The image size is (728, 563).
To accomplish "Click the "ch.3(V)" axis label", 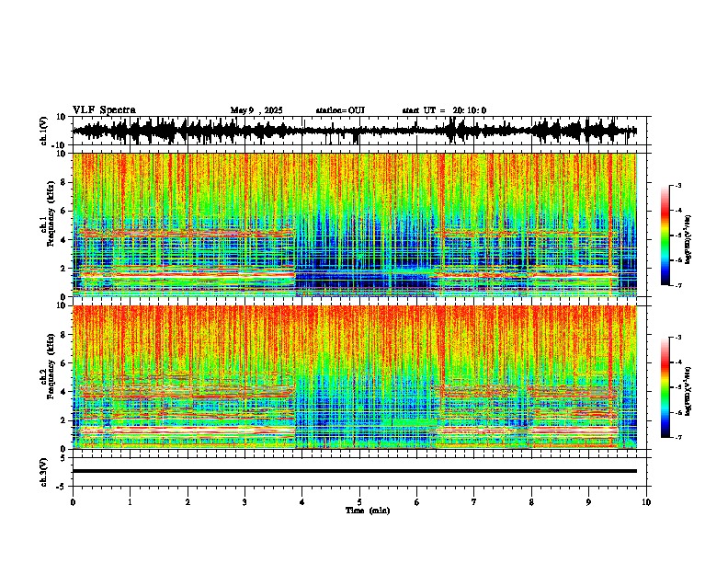I will tap(44, 472).
